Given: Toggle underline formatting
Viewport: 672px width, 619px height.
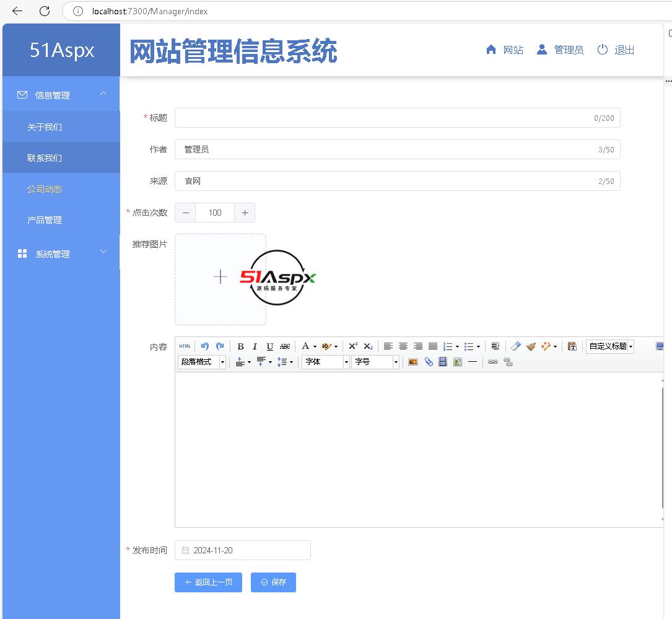Looking at the screenshot, I should [x=269, y=346].
